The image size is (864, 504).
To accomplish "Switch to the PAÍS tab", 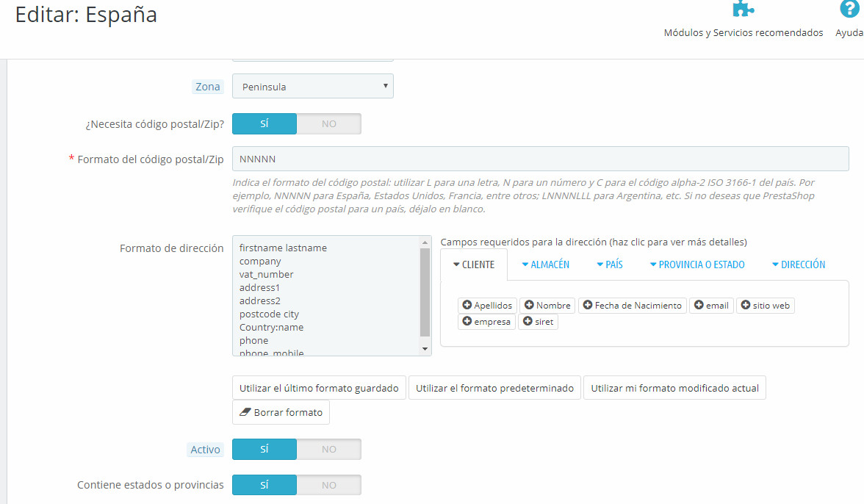I will coord(610,265).
